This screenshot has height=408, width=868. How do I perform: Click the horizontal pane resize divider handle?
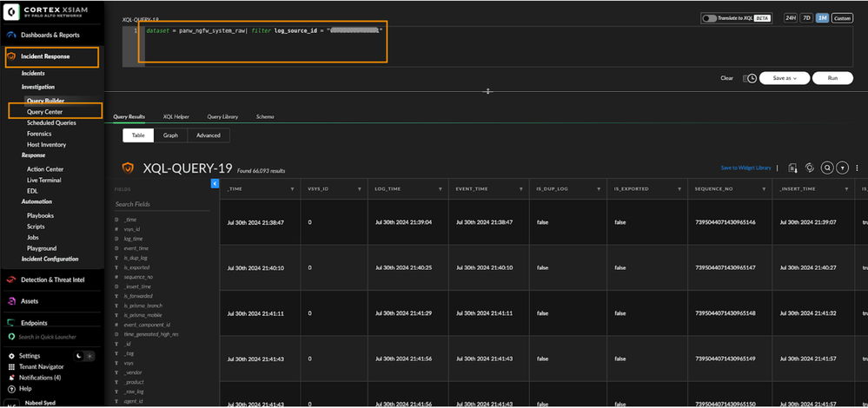click(x=487, y=91)
